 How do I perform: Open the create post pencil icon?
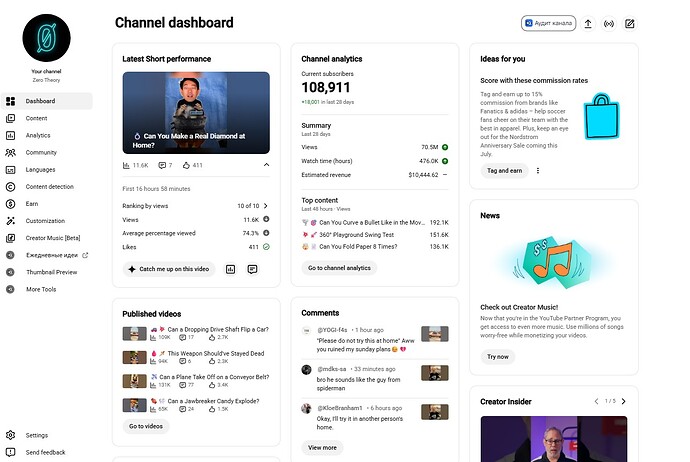(x=630, y=24)
